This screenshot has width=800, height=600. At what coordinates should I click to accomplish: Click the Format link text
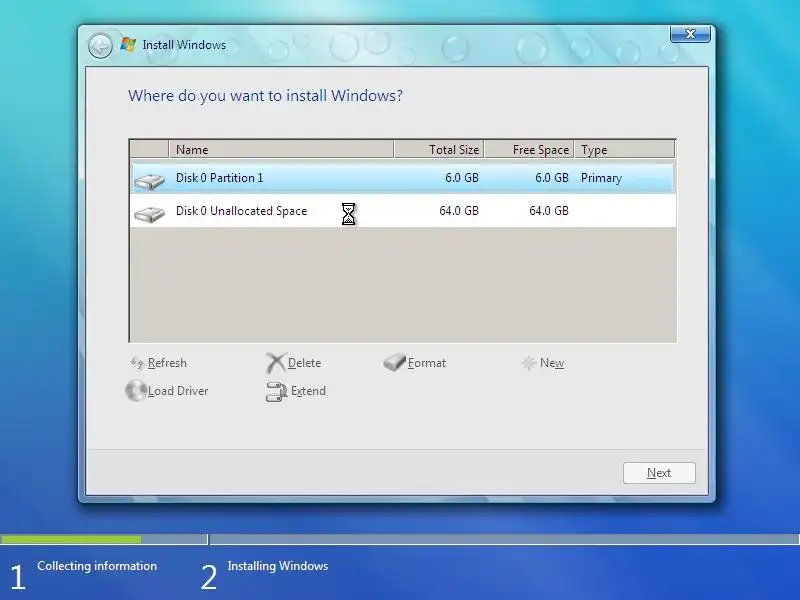[427, 363]
